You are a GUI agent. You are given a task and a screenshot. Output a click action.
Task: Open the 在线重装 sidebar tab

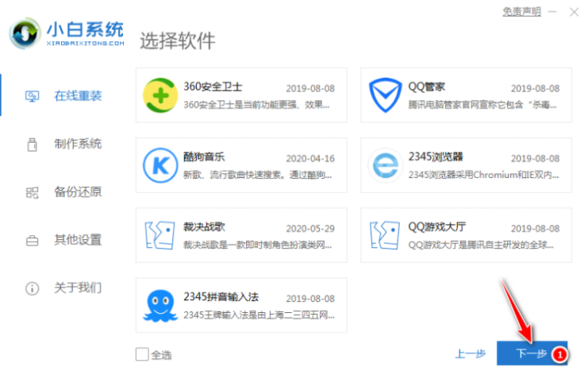coord(77,96)
